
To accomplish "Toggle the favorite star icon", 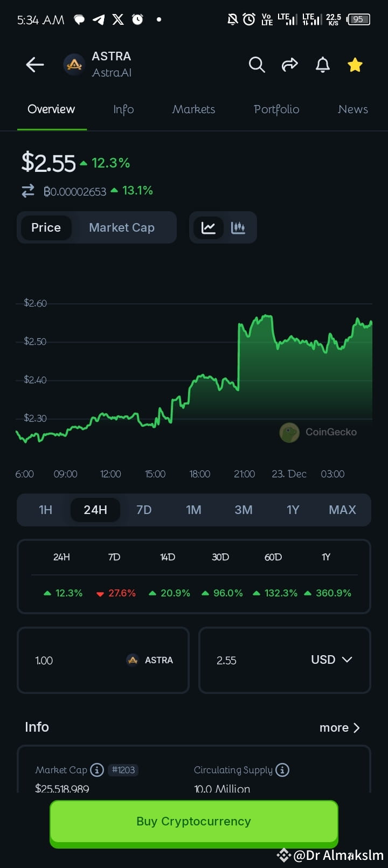I will (x=355, y=65).
